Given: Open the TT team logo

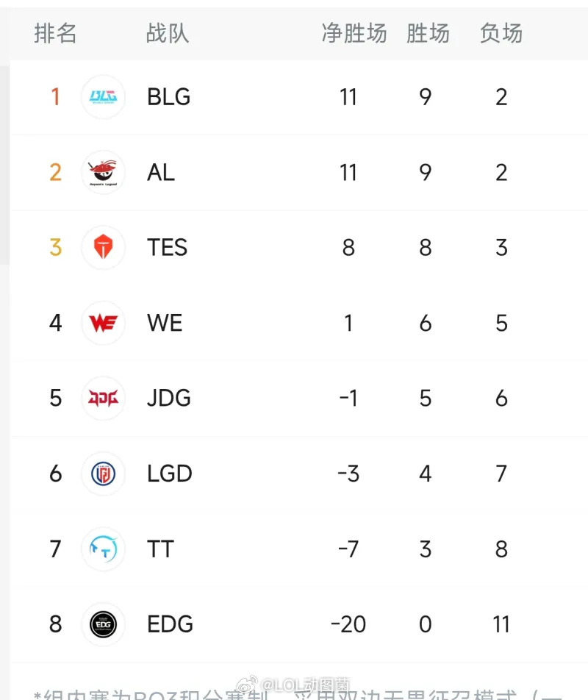Looking at the screenshot, I should [x=103, y=549].
